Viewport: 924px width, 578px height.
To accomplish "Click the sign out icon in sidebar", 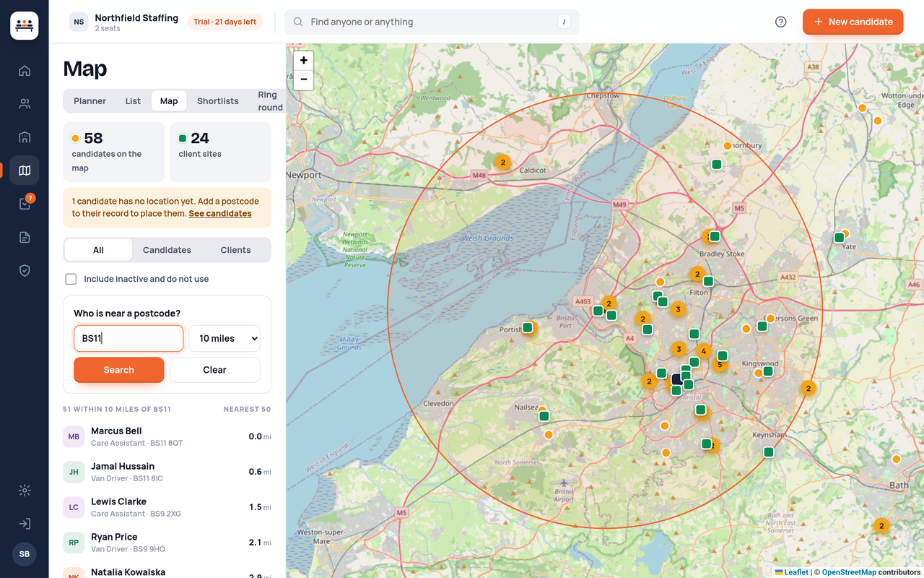I will pos(25,524).
